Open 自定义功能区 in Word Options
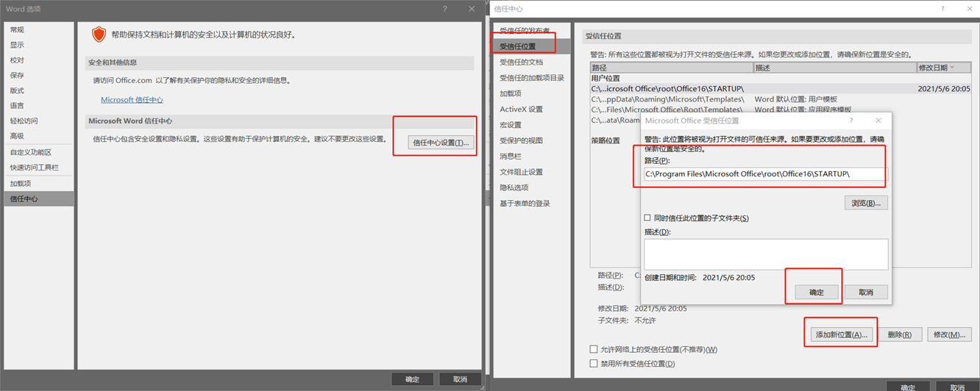 pyautogui.click(x=39, y=152)
